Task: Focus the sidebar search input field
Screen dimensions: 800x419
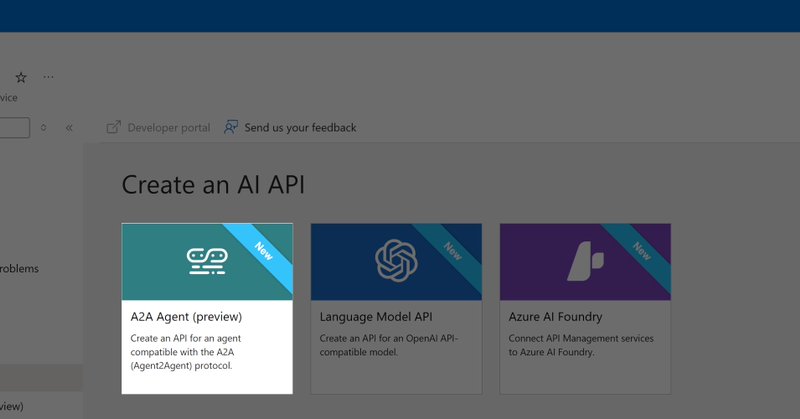Action: 14,128
